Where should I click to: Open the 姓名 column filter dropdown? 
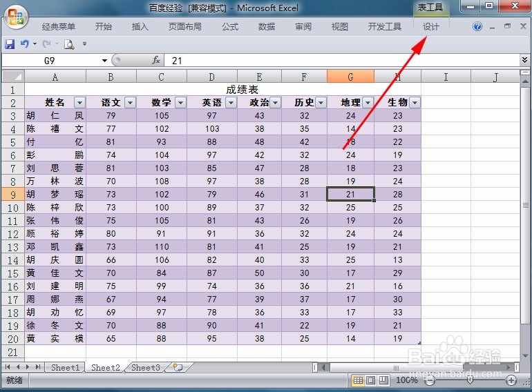click(79, 102)
